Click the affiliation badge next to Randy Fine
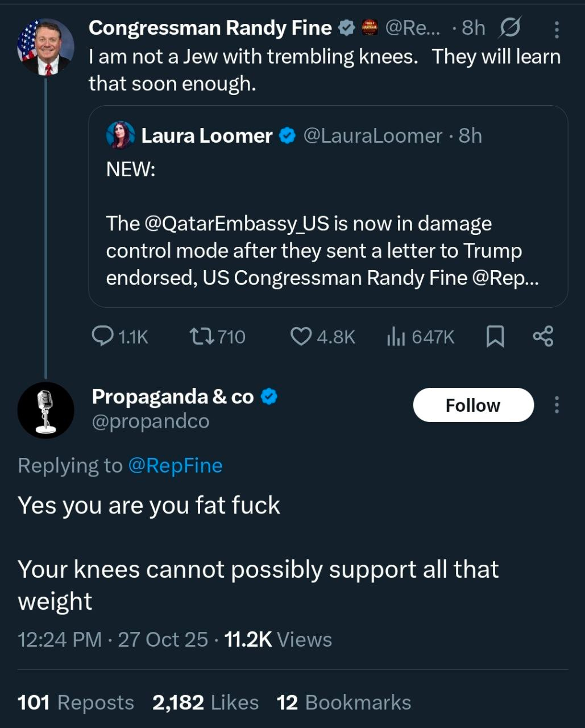Viewport: 585px width, 728px height. click(370, 27)
